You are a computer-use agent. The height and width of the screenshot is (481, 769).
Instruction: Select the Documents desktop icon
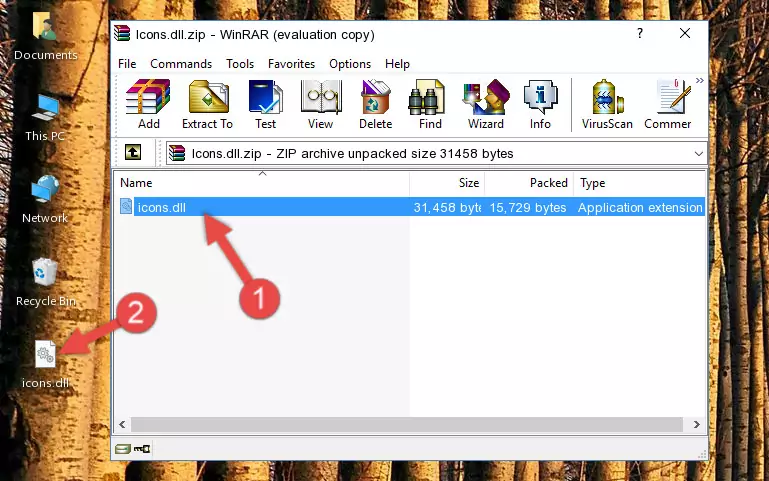(45, 36)
